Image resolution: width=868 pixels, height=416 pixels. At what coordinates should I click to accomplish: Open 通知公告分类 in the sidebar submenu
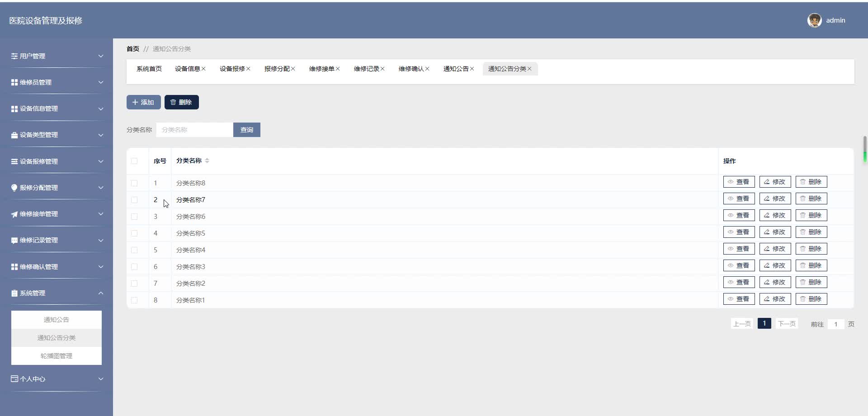coord(57,338)
